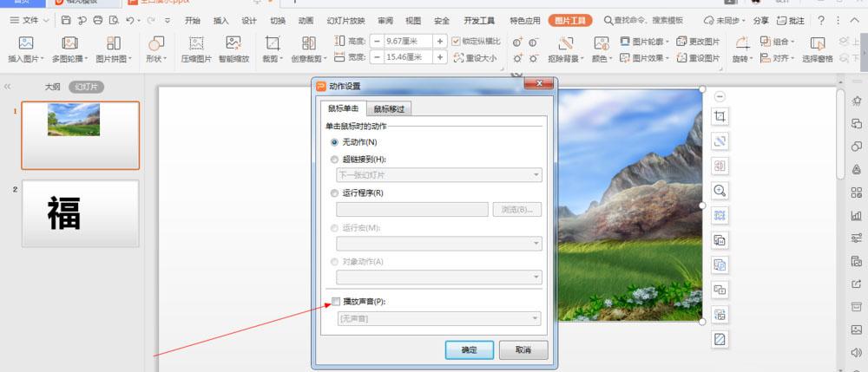Open the Animation (动画) ribbon tab
The height and width of the screenshot is (372, 868).
pos(306,21)
